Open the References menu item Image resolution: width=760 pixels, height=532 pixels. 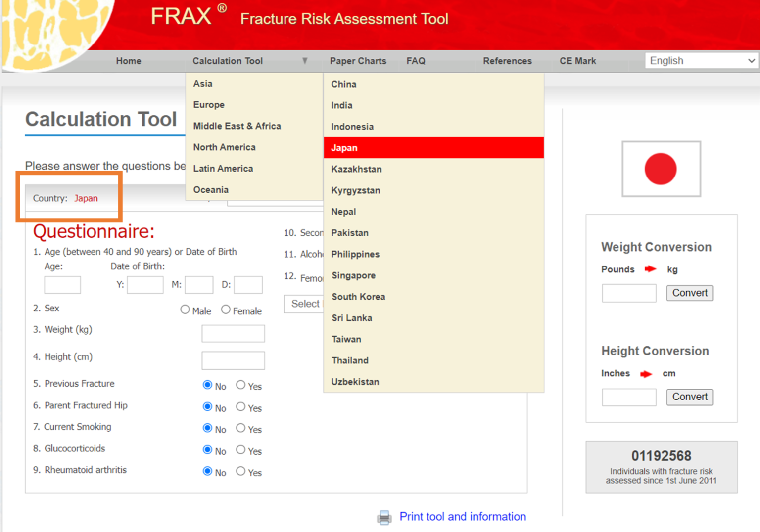click(507, 60)
